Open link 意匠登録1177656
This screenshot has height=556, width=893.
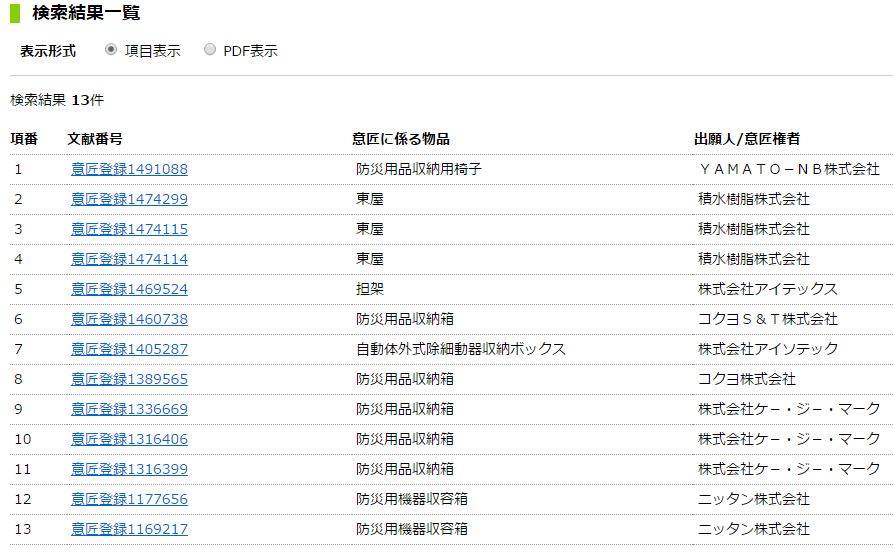coord(129,499)
